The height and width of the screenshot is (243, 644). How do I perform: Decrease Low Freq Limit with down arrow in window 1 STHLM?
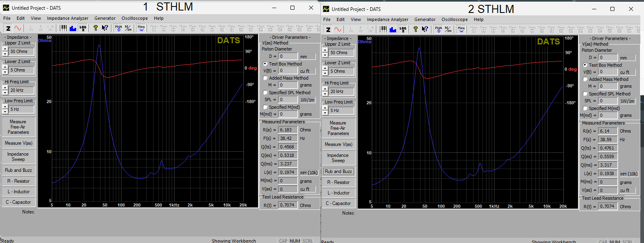pyautogui.click(x=5, y=112)
